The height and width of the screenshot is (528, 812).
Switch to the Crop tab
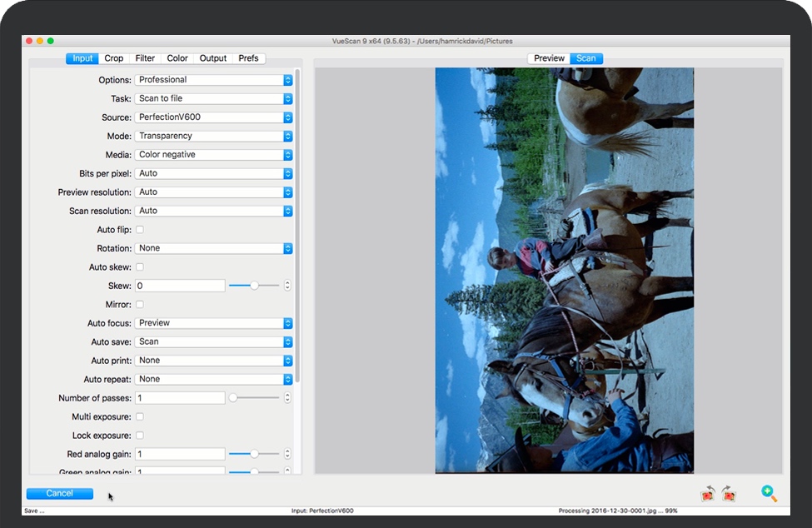pyautogui.click(x=114, y=58)
